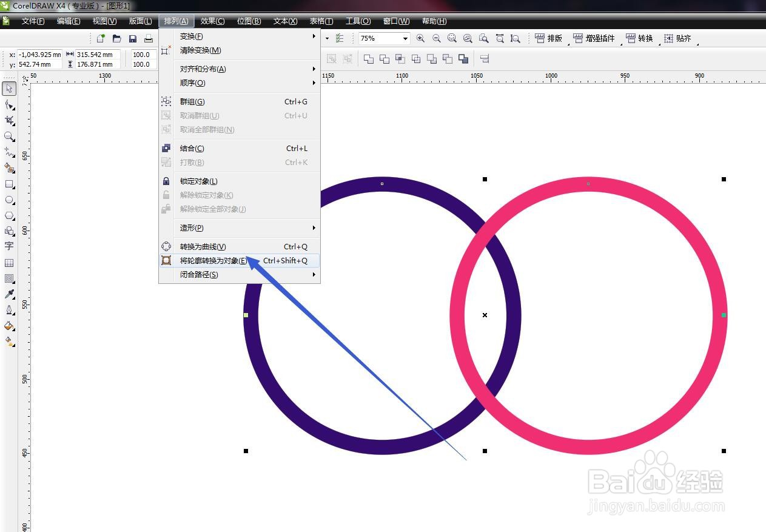
Task: Select the Zoom tool in toolbox
Action: tap(9, 136)
